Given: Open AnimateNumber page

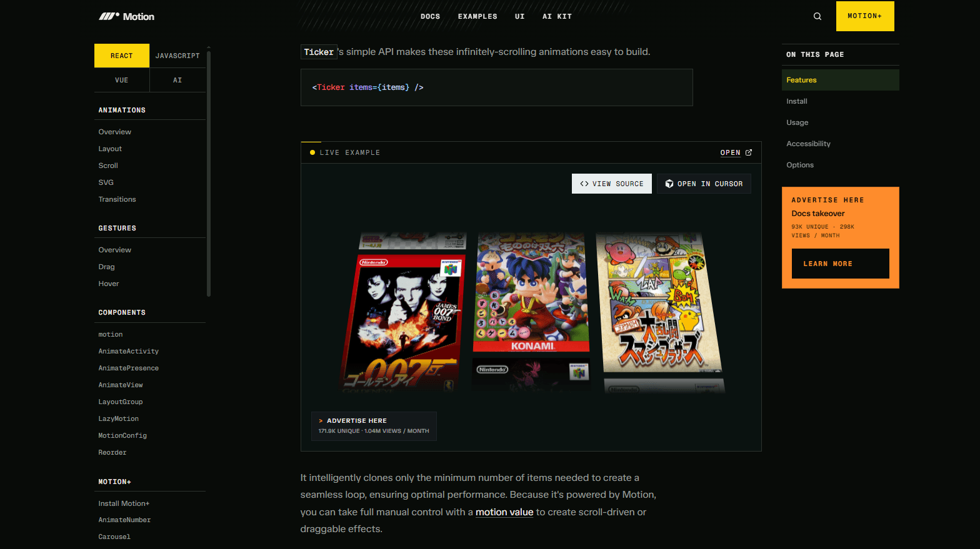Looking at the screenshot, I should point(124,520).
